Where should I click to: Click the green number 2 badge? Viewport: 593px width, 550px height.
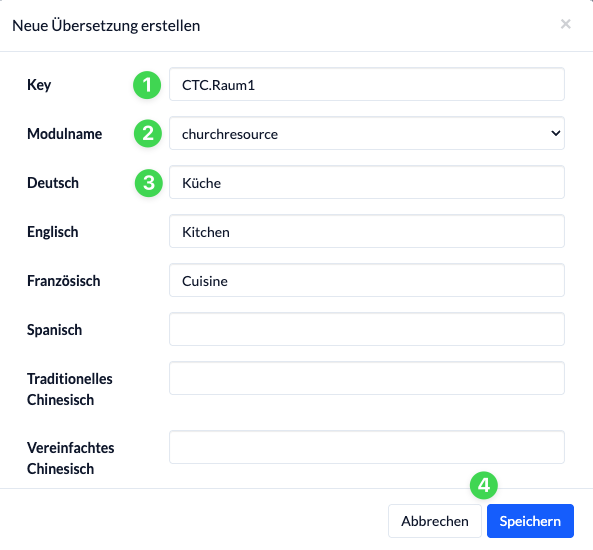[148, 134]
